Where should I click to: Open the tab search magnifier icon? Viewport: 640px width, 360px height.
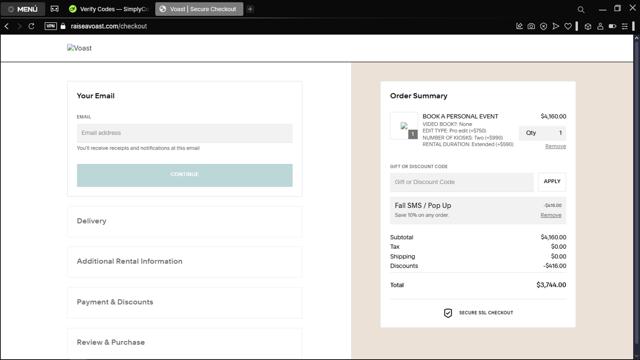pyautogui.click(x=581, y=9)
